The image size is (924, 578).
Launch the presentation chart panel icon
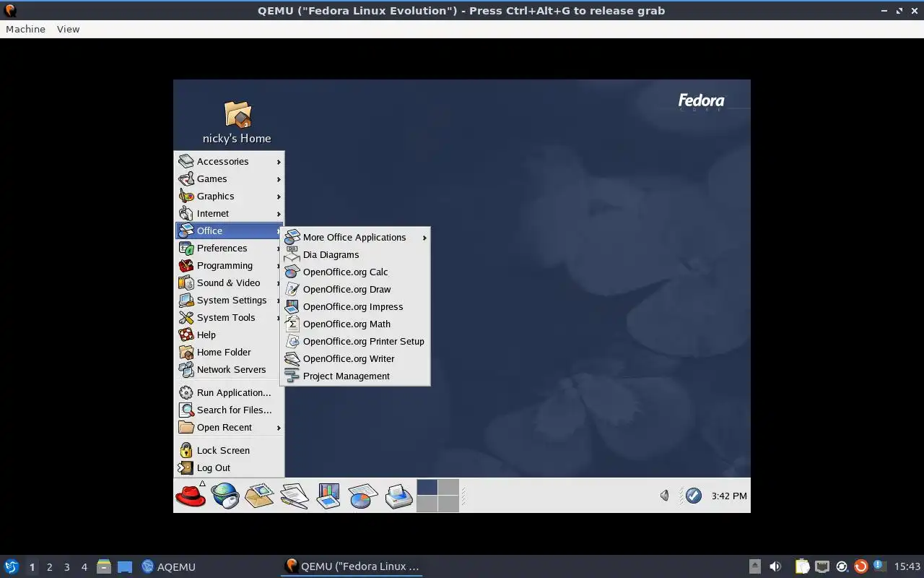tap(328, 496)
